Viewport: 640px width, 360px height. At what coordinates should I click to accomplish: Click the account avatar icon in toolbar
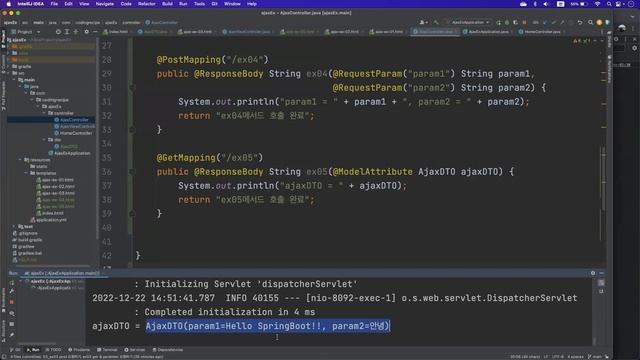coord(599,22)
